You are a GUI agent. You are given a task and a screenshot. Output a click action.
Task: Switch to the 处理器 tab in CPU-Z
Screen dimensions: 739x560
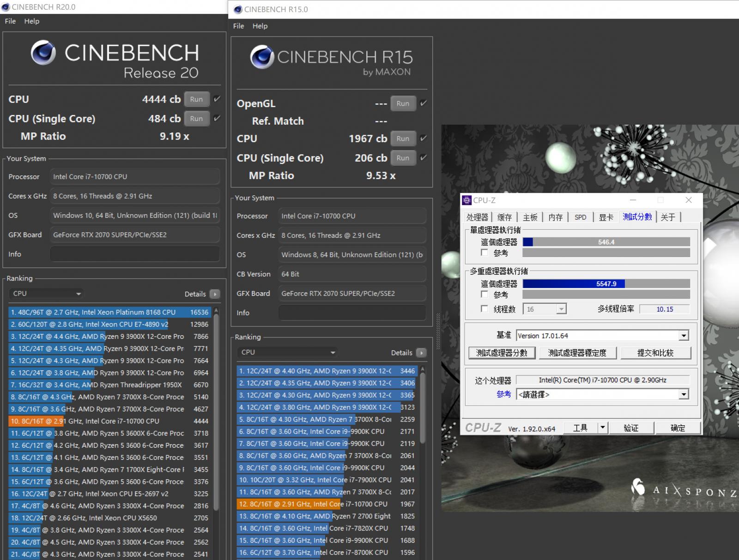[x=477, y=217]
